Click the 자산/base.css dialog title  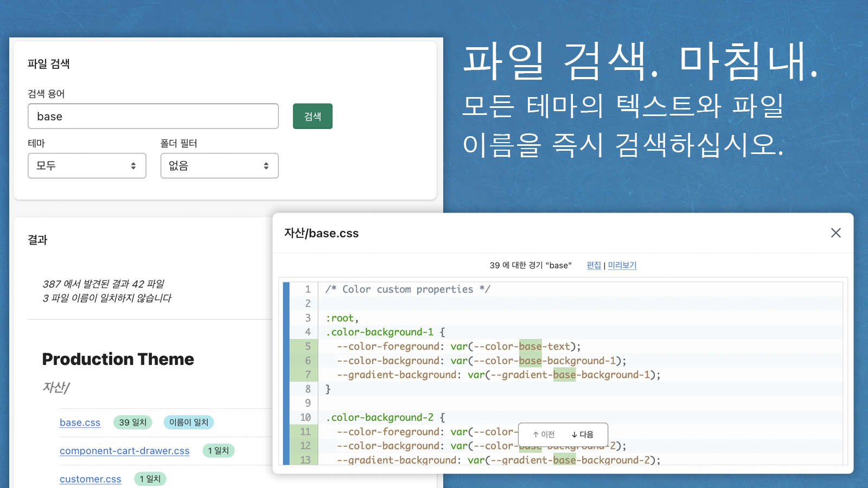pyautogui.click(x=321, y=233)
